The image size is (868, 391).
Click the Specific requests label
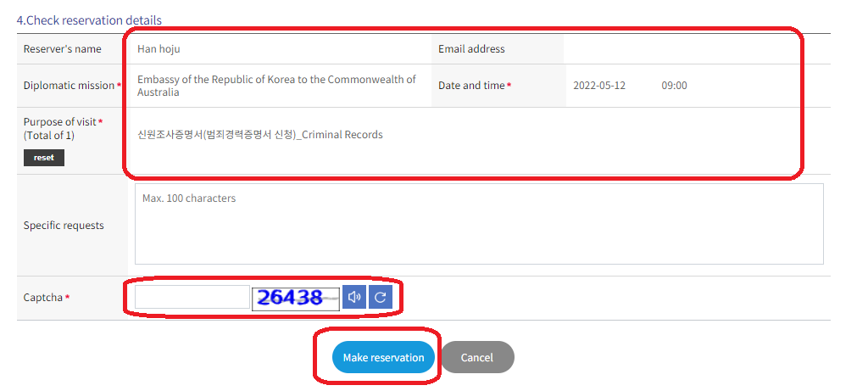click(x=64, y=226)
